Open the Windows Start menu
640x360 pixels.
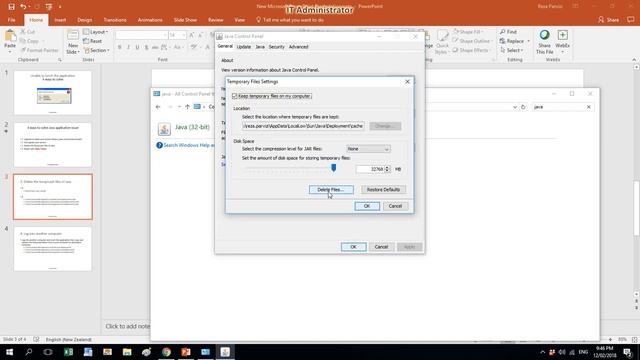[x=9, y=352]
